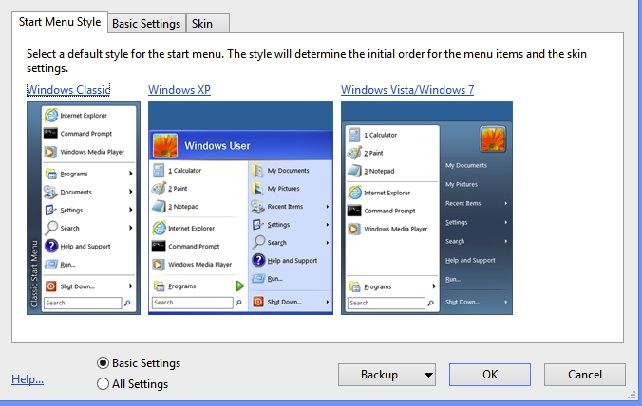The width and height of the screenshot is (642, 406).
Task: Switch to the Basic Settings tab
Action: click(146, 24)
